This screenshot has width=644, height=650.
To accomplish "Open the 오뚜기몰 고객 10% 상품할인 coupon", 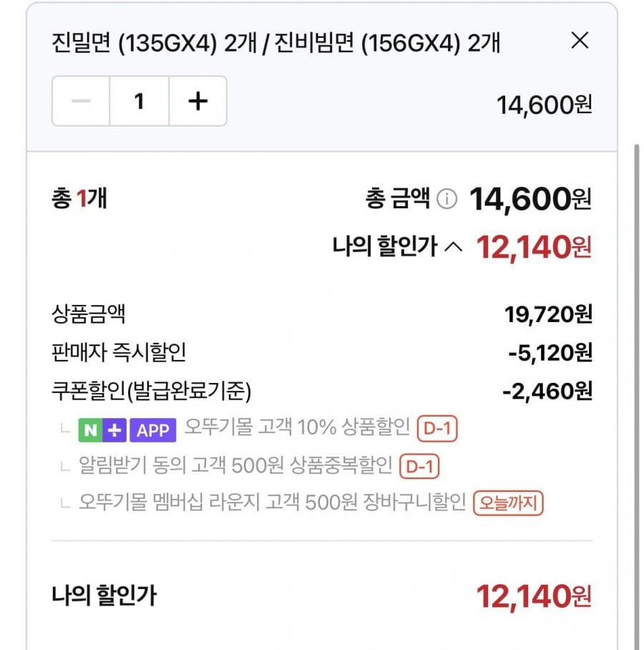I will pos(297,429).
